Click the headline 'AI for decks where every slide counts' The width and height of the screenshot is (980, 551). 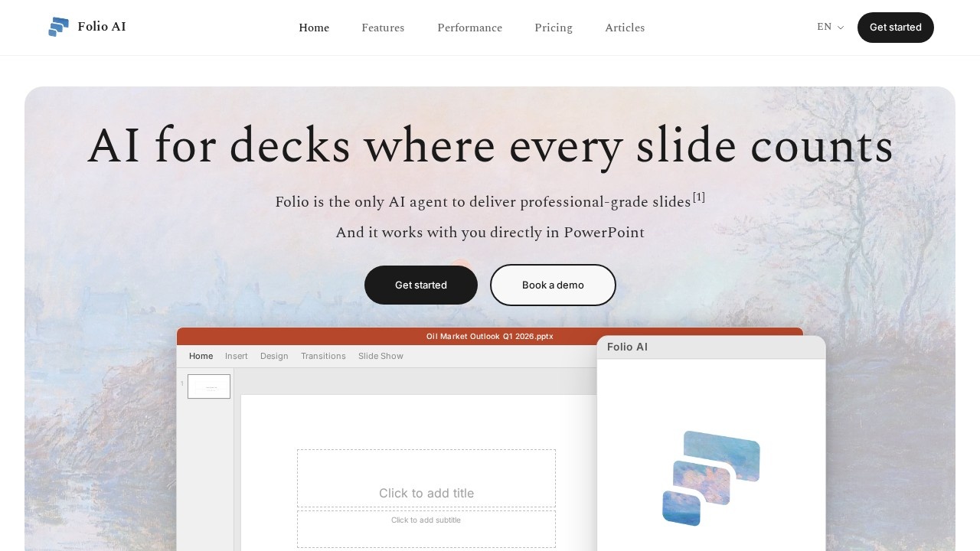[490, 145]
